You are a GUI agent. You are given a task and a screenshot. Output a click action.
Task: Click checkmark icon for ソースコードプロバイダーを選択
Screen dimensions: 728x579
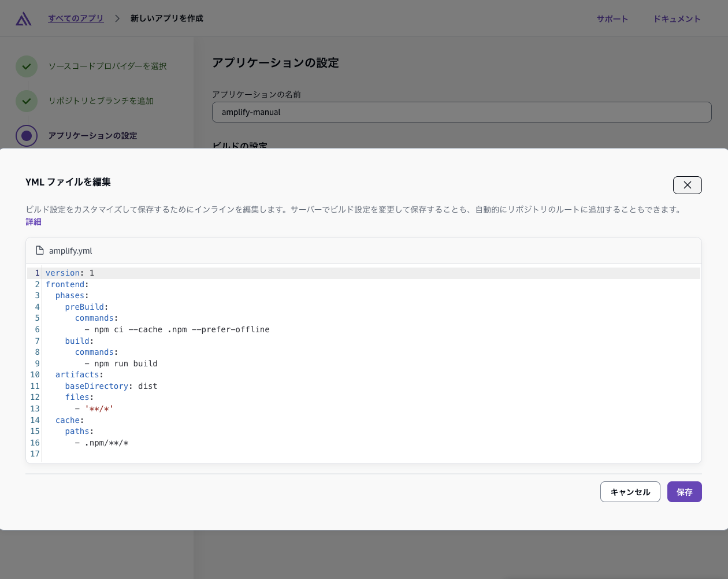[x=27, y=66]
